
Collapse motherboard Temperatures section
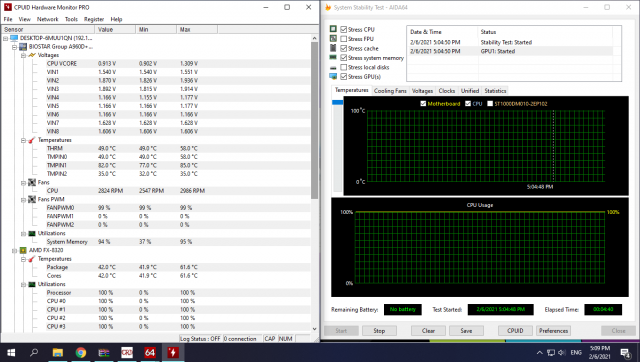tap(23, 140)
